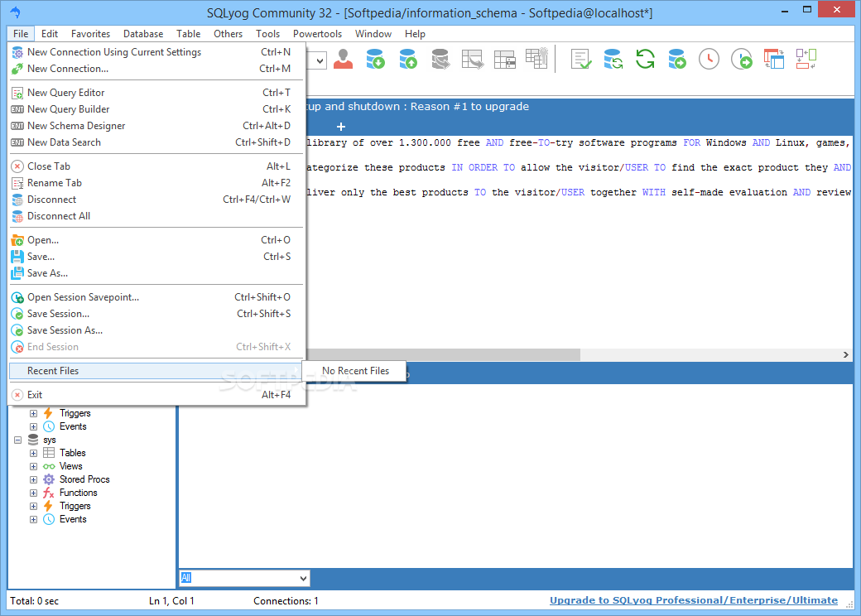This screenshot has width=861, height=616.
Task: Click the Ln 1, Col 1 status text
Action: pos(171,601)
